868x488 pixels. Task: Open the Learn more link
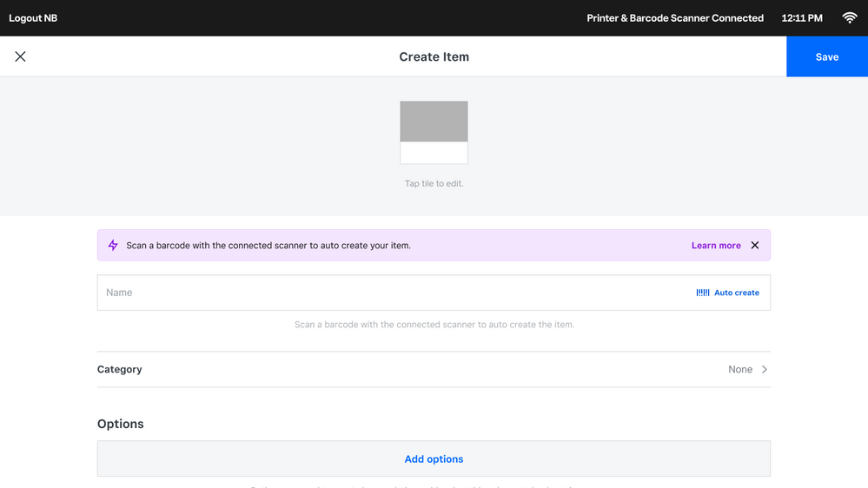(x=716, y=246)
